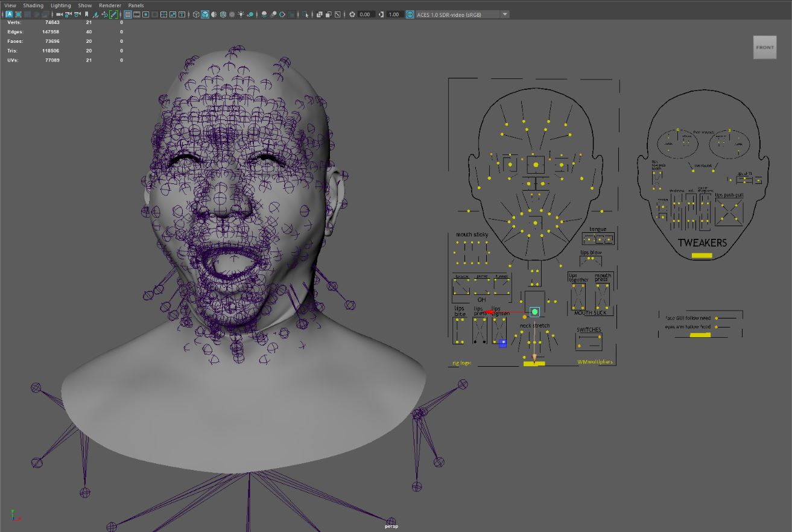Click the Isolate Select icon
Screen dimensions: 792x532
[305, 14]
